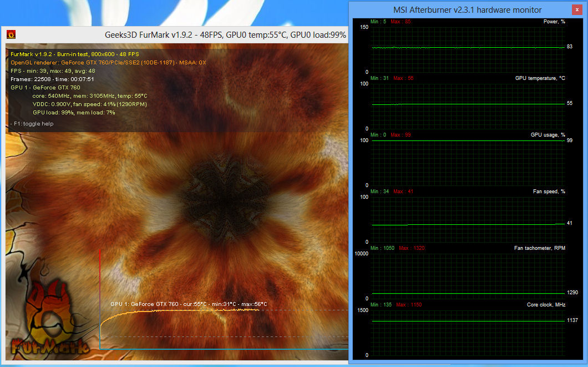Click the FurMark window title text
588x367 pixels.
[x=225, y=35]
